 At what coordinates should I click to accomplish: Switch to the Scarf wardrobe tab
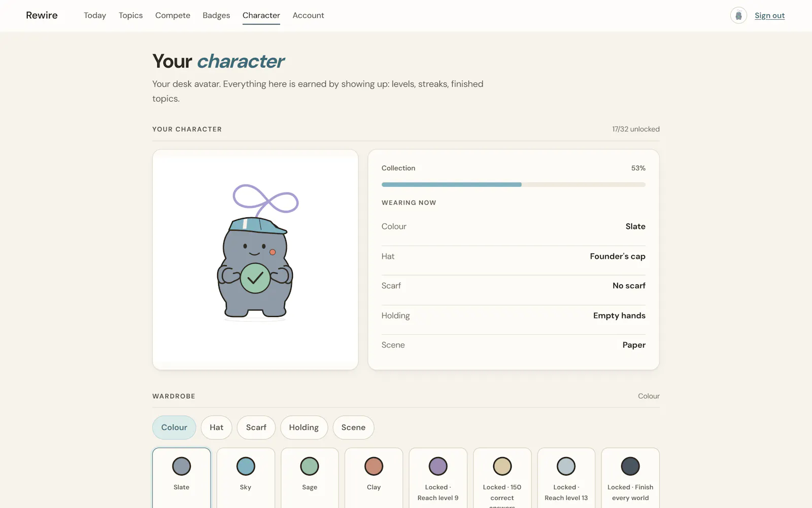256,427
